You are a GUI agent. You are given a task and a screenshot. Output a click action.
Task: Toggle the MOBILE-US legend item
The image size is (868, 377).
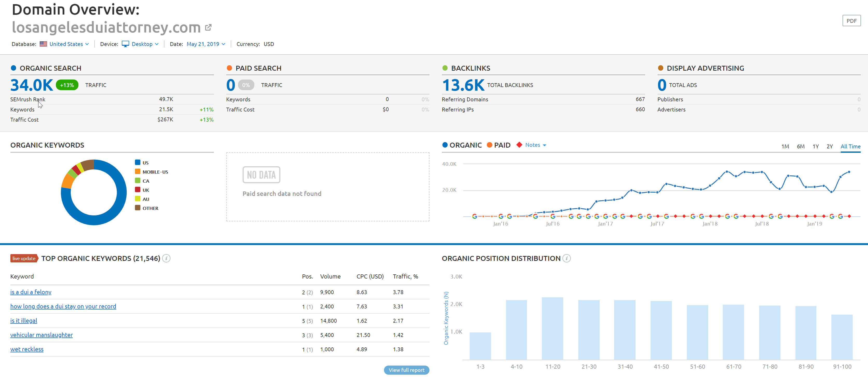155,172
